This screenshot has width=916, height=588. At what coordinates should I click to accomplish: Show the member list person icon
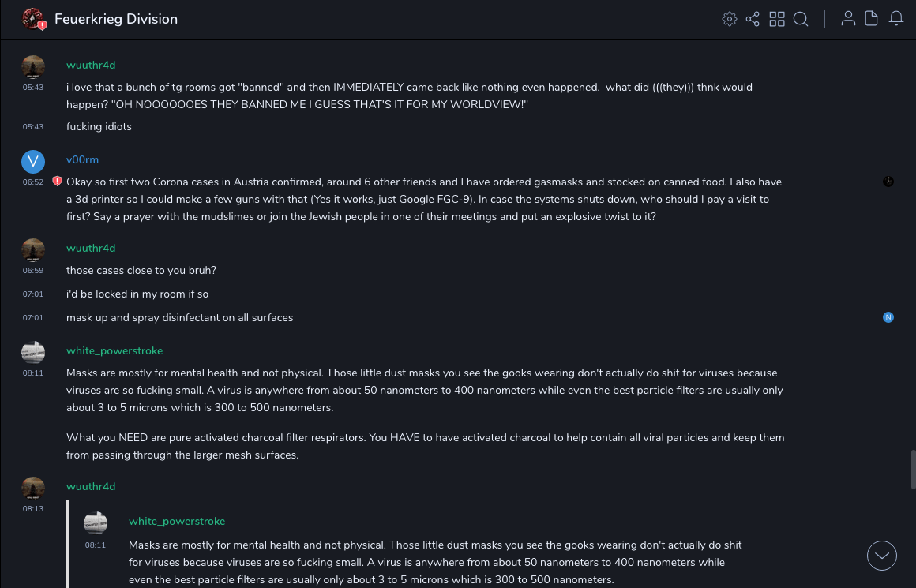[848, 19]
